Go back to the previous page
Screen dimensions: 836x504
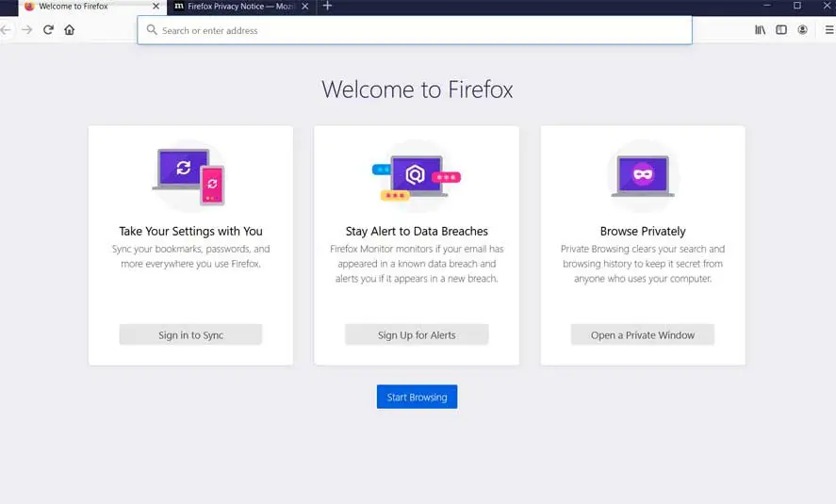[x=7, y=30]
